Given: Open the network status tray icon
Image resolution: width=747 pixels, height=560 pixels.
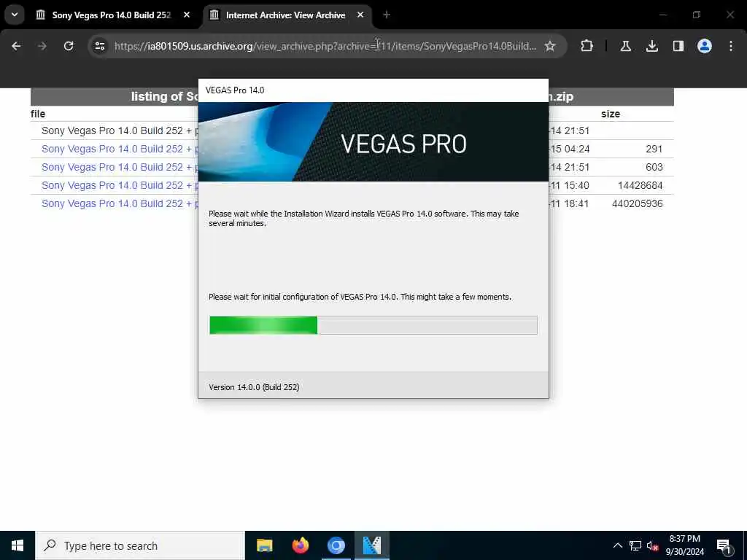Looking at the screenshot, I should pyautogui.click(x=635, y=545).
